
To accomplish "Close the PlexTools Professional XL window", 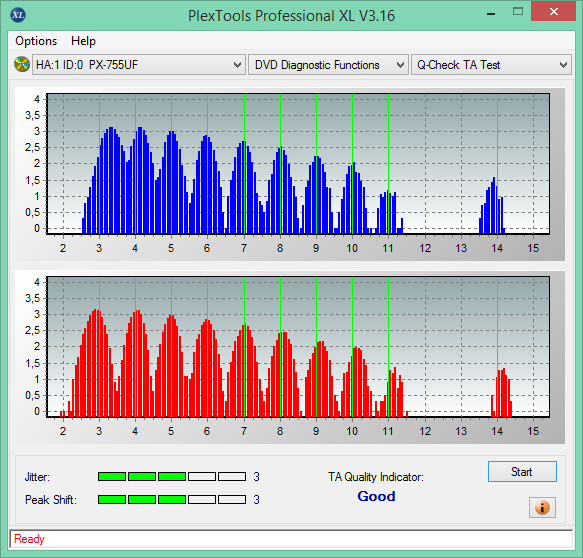I will [554, 12].
